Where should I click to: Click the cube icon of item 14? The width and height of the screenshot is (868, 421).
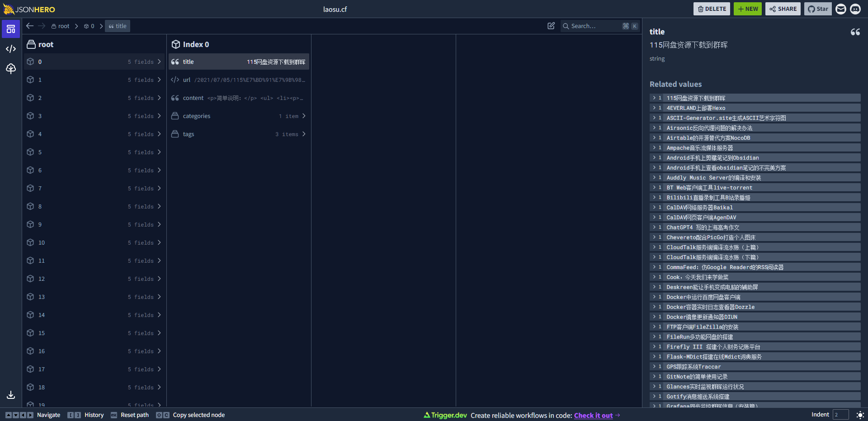(30, 315)
